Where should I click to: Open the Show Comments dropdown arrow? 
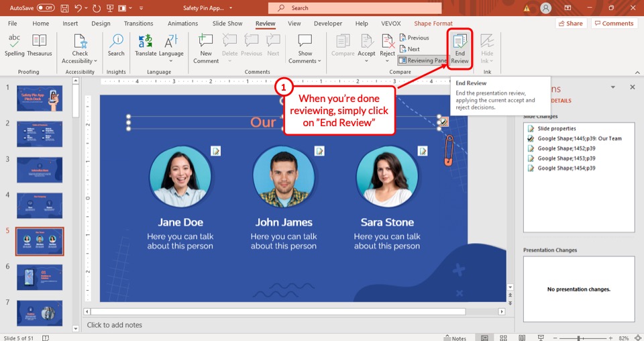coord(319,61)
